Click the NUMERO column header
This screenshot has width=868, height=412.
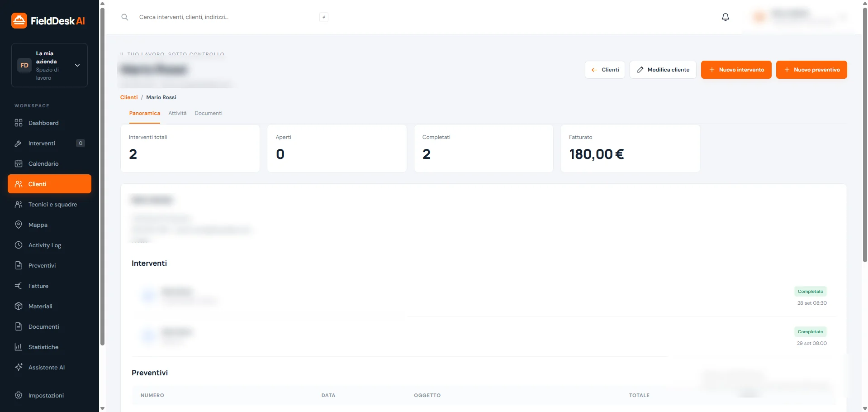click(x=152, y=395)
